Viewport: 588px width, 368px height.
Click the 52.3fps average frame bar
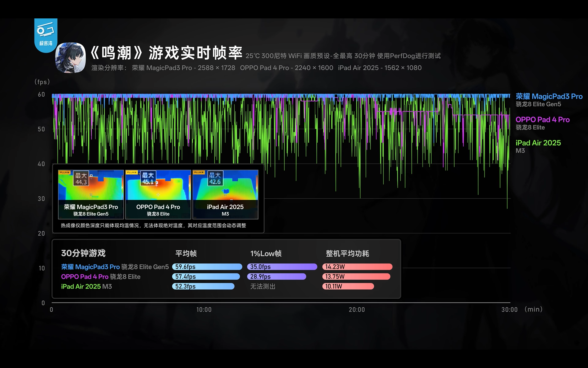(203, 286)
